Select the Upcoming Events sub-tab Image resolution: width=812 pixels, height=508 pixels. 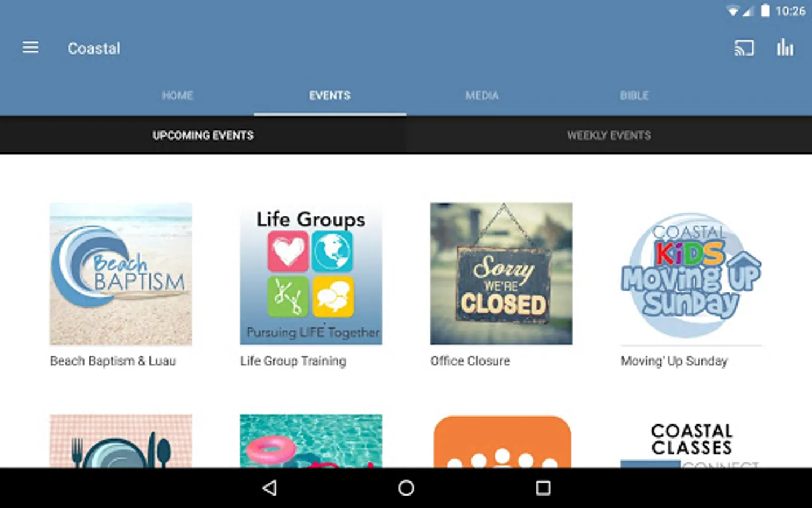(203, 135)
